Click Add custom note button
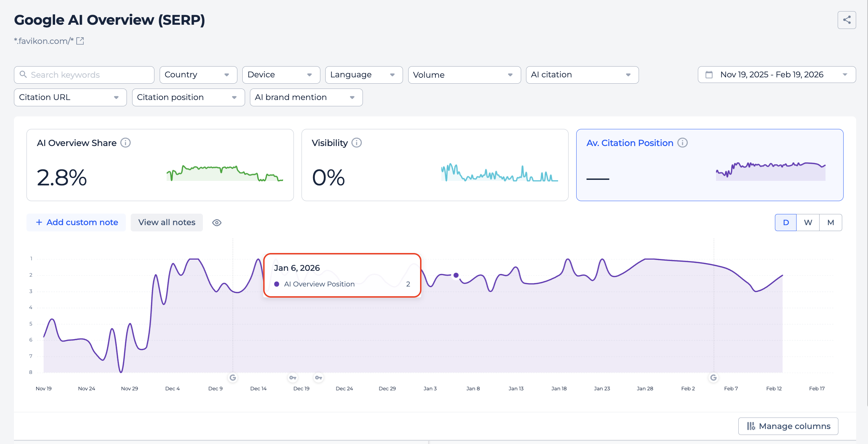868x444 pixels. (76, 223)
